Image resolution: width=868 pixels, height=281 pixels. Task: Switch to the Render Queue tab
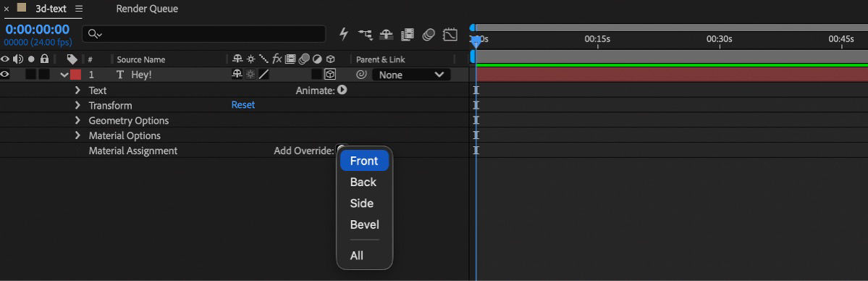coord(147,9)
